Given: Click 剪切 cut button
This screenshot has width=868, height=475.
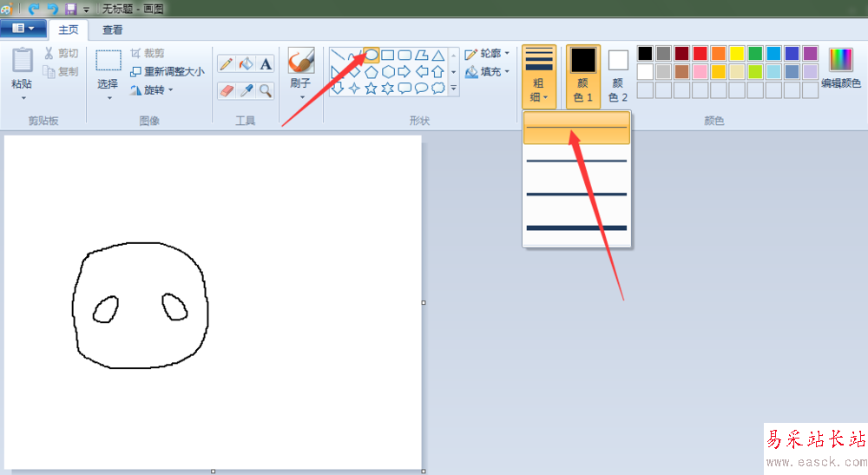Looking at the screenshot, I should pos(61,53).
